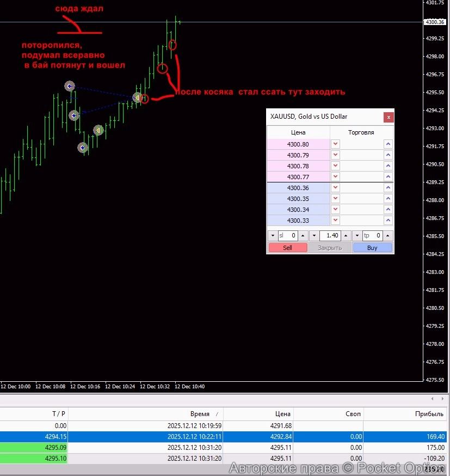Increase the stop loss (sl) value
The height and width of the screenshot is (476, 450).
[x=304, y=236]
